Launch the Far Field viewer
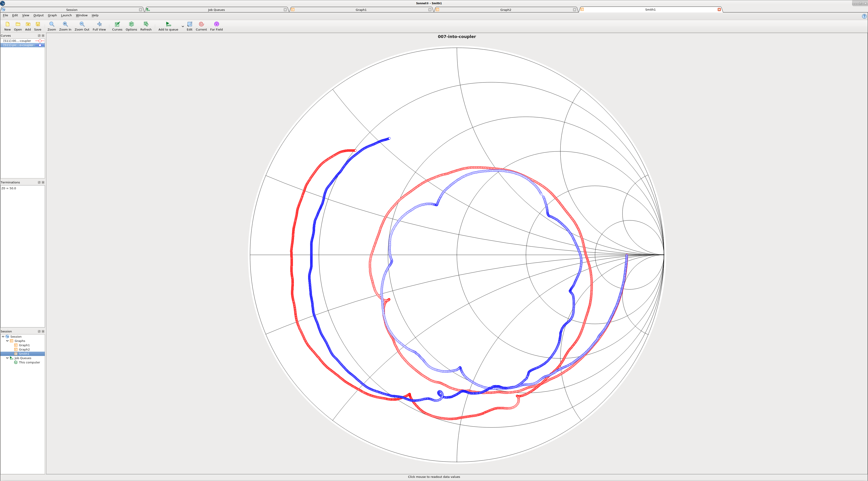Screen dimensions: 868x481 [216, 26]
